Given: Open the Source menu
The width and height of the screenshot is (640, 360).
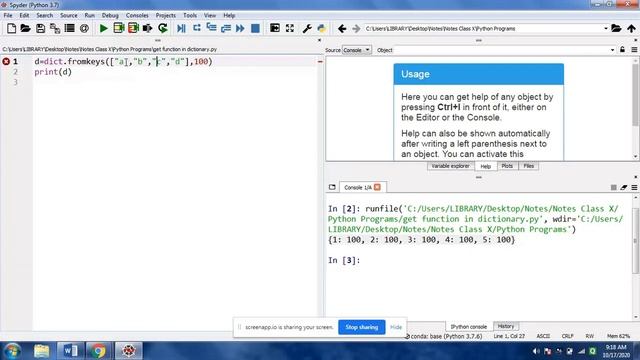Looking at the screenshot, I should point(69,15).
